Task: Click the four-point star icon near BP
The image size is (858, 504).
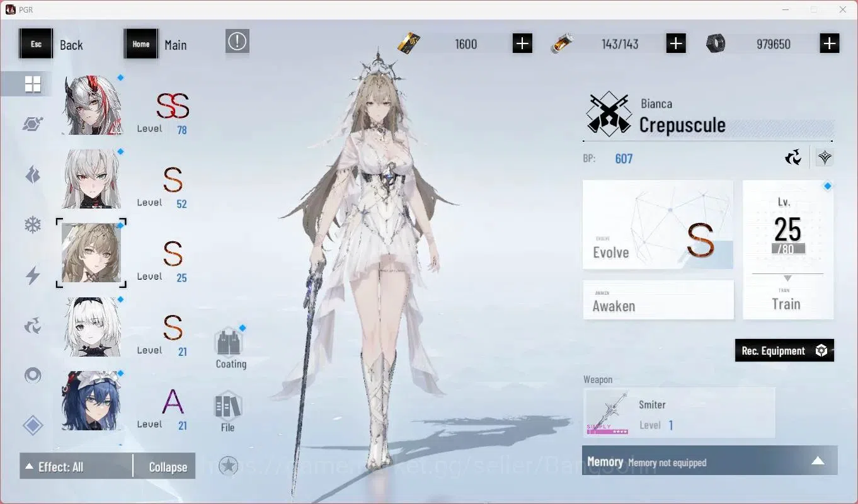Action: coord(825,157)
